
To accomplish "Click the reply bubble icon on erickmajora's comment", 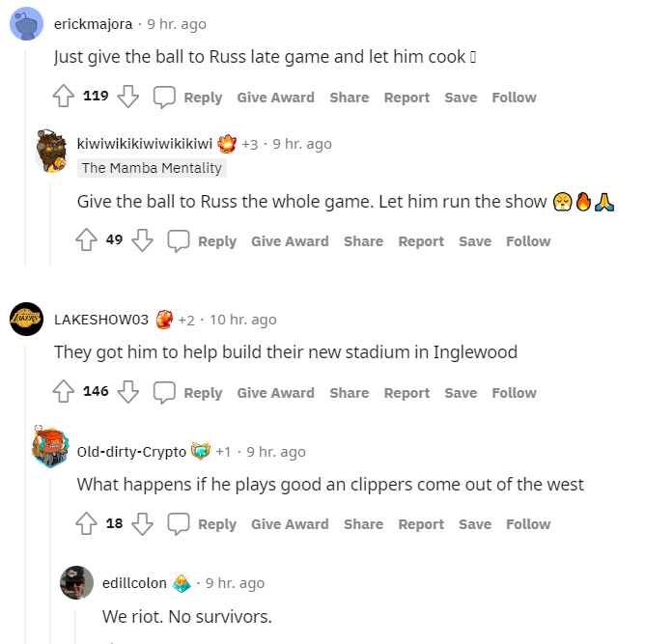I will pos(164,98).
